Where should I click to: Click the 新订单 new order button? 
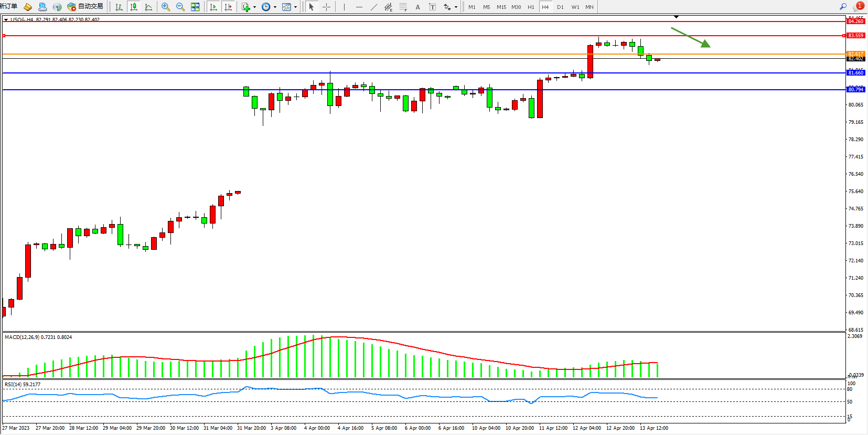9,7
